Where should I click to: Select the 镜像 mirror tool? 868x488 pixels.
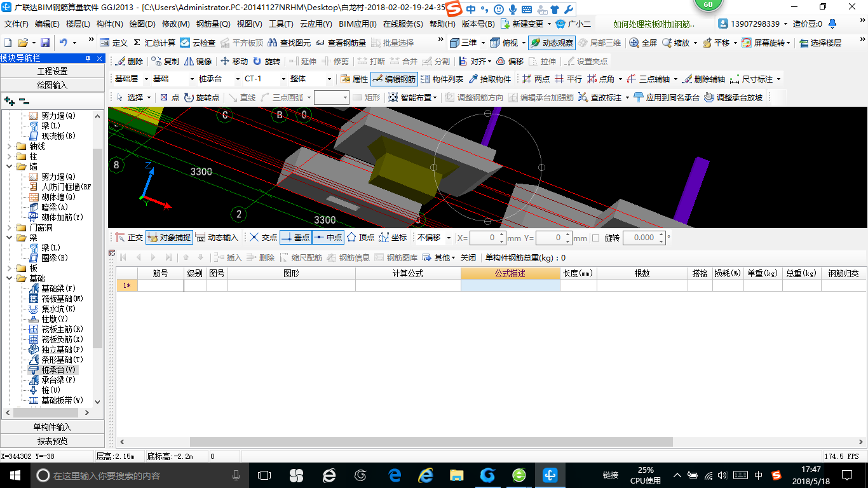click(x=198, y=61)
